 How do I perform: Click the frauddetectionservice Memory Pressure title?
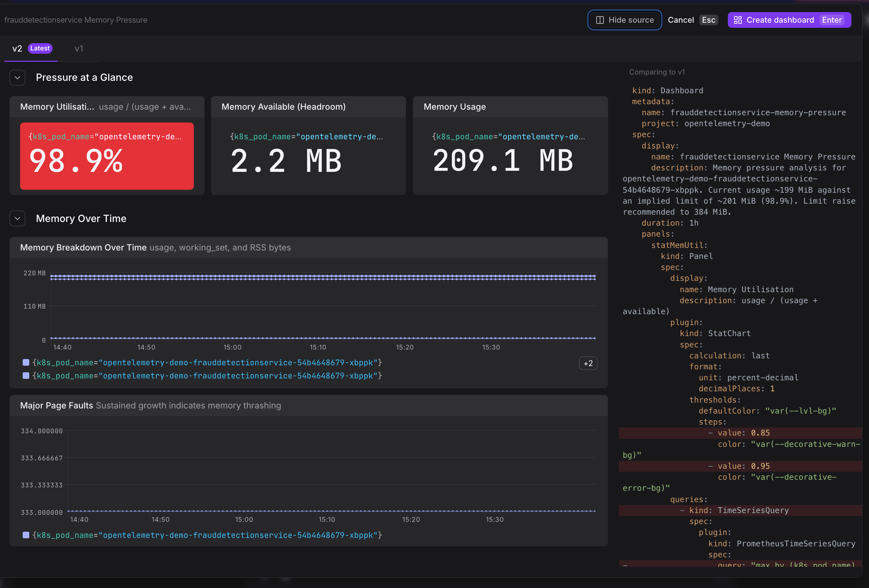pos(76,20)
